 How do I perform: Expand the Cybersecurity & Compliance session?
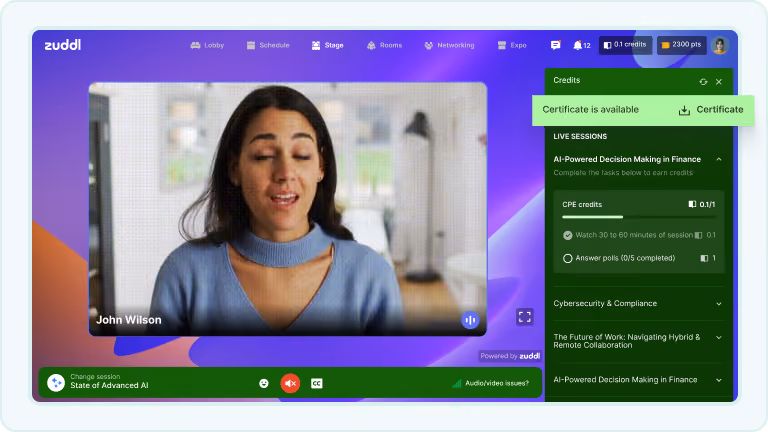(719, 304)
